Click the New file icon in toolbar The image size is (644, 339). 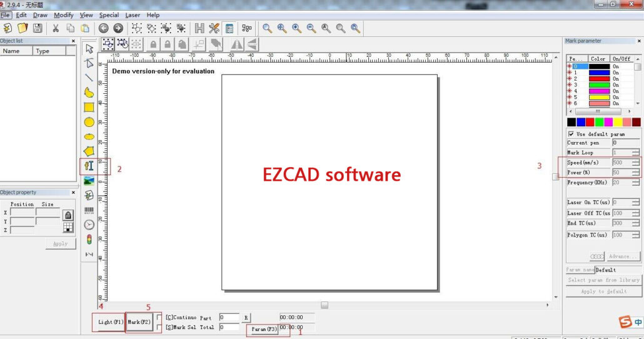click(8, 28)
